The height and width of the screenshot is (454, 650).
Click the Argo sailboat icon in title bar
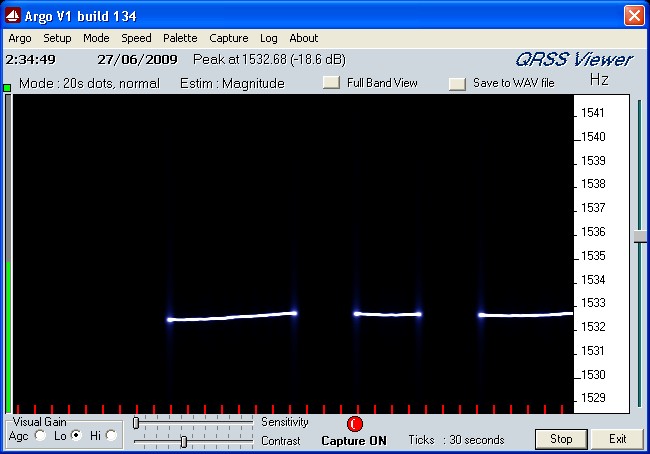12,16
